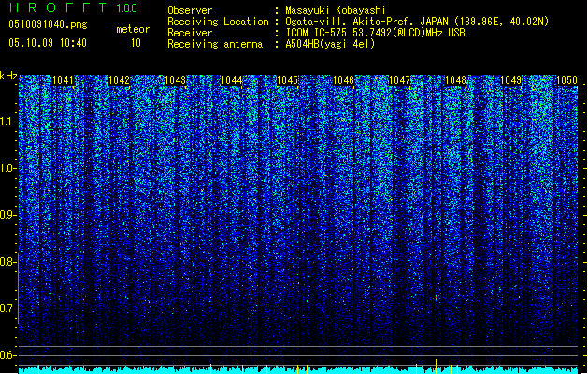
Task: Click the meteor label
Action: click(133, 29)
